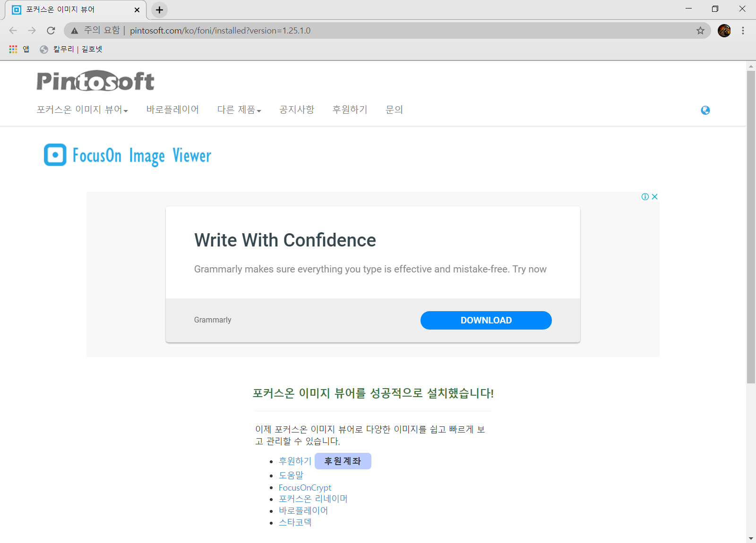Image resolution: width=756 pixels, height=543 pixels.
Task: Expand the 포커스온 이미지 뷰어 menu
Action: [x=82, y=110]
